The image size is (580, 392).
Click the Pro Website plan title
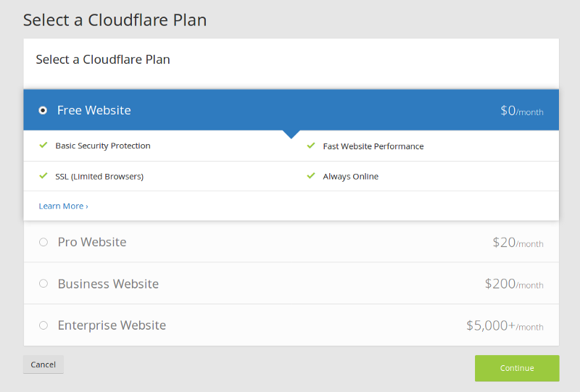coord(92,242)
